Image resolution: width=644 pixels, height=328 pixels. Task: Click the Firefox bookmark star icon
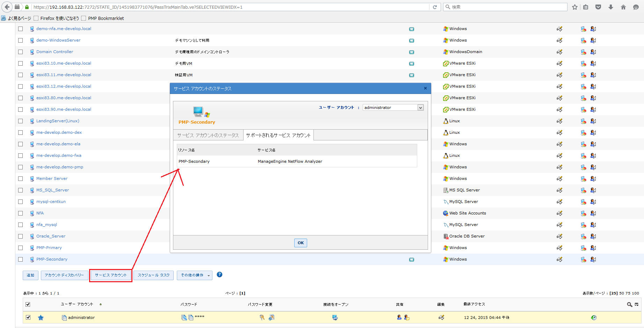tap(575, 7)
